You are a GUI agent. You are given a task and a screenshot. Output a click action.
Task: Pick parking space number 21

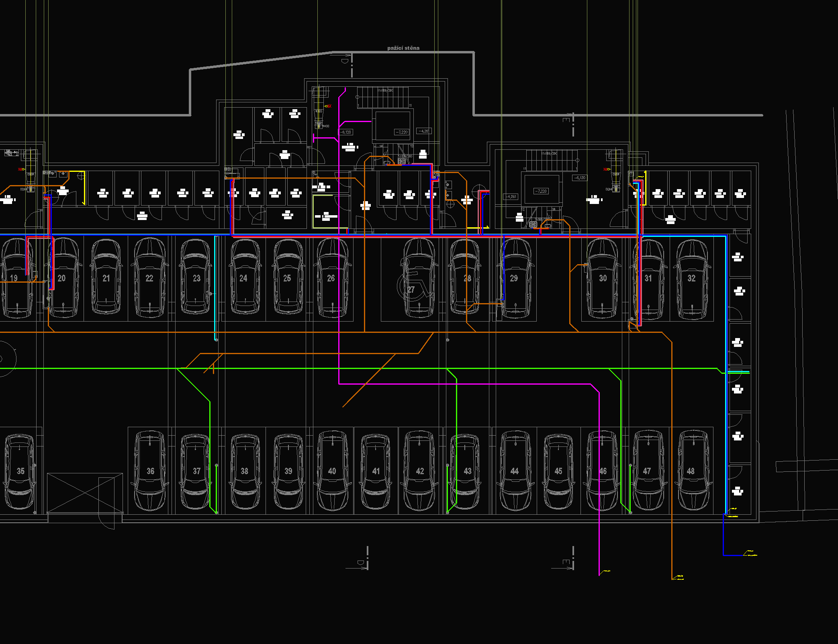[x=106, y=278]
